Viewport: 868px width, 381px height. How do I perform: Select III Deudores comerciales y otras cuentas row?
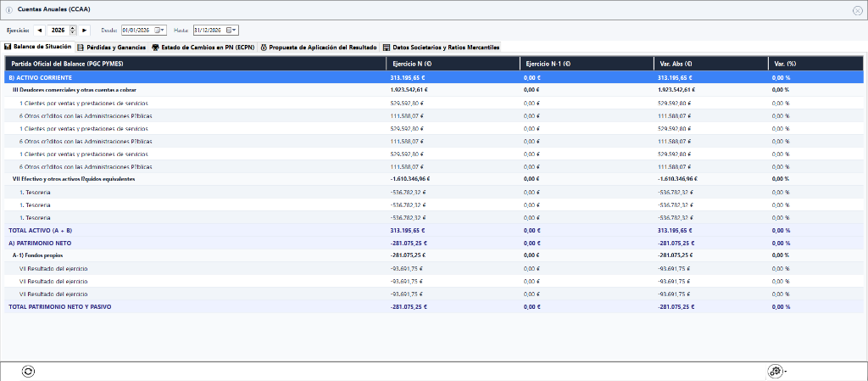tap(434, 90)
